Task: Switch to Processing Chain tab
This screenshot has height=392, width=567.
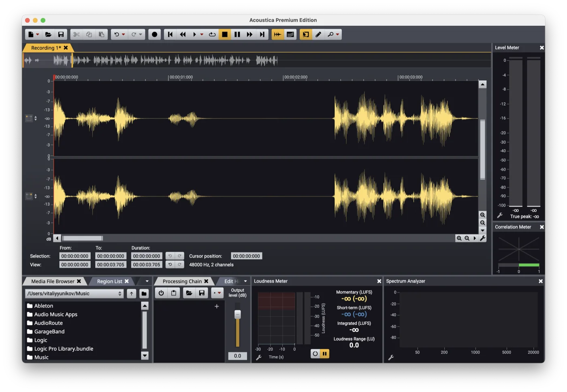Action: click(182, 281)
